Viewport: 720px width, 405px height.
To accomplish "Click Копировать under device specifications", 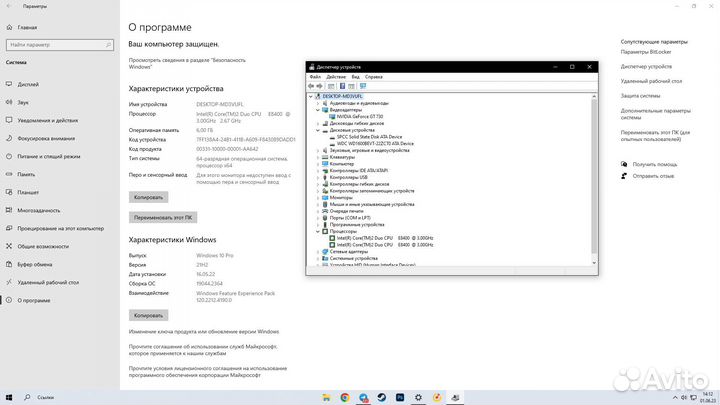I will tap(148, 197).
